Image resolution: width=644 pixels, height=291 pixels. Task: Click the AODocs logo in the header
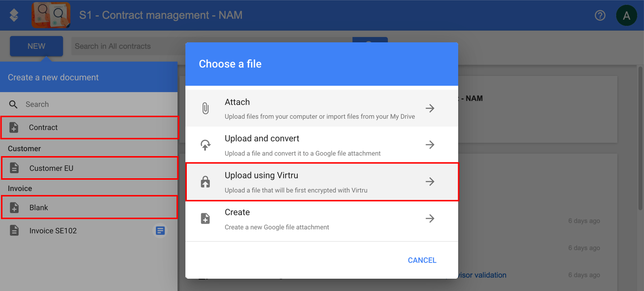click(x=14, y=15)
